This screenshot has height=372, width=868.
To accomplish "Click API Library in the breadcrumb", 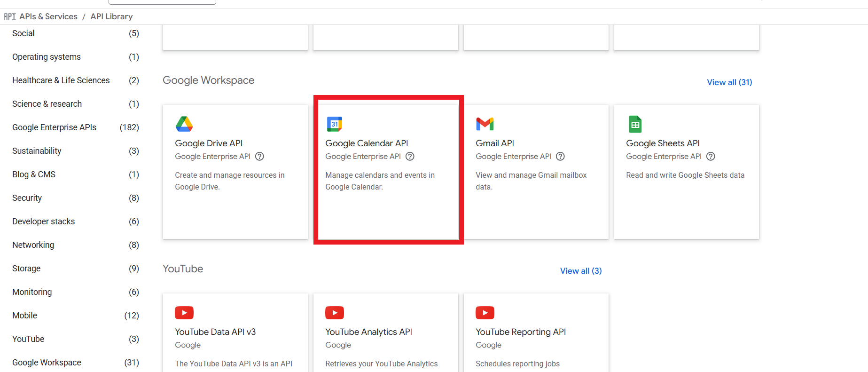I will coord(111,16).
